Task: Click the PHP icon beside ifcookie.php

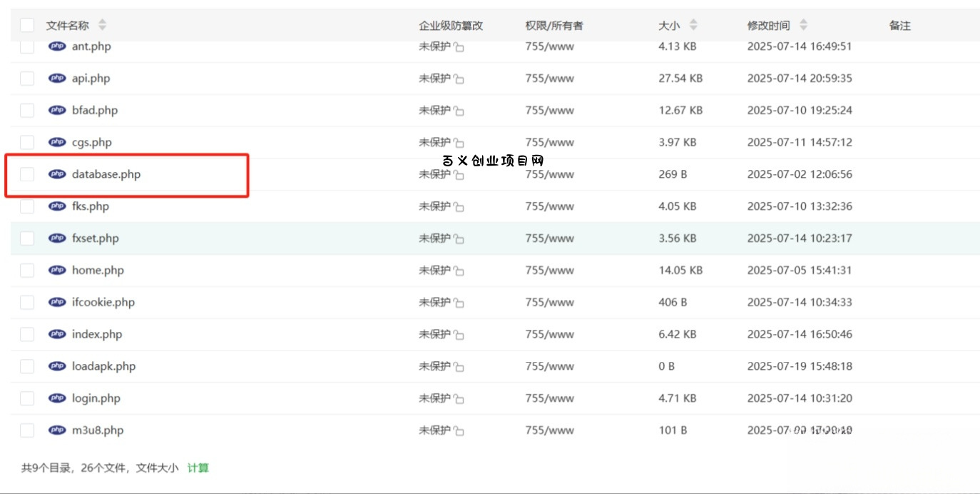Action: [57, 302]
